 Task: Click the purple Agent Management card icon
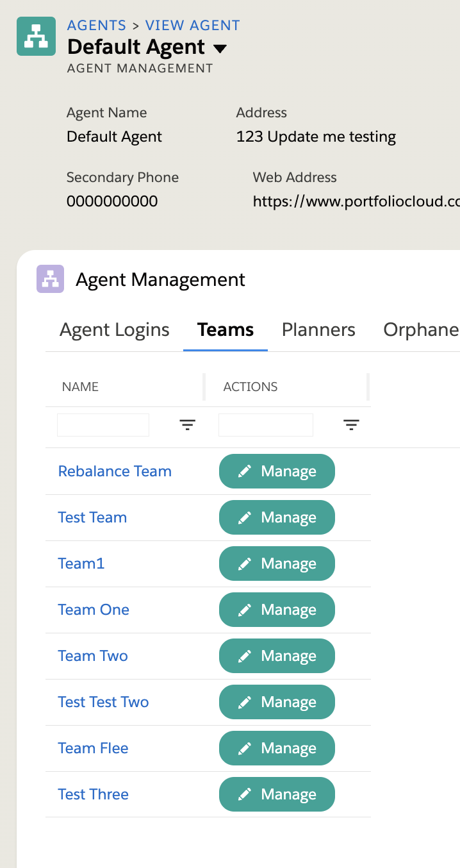(50, 279)
